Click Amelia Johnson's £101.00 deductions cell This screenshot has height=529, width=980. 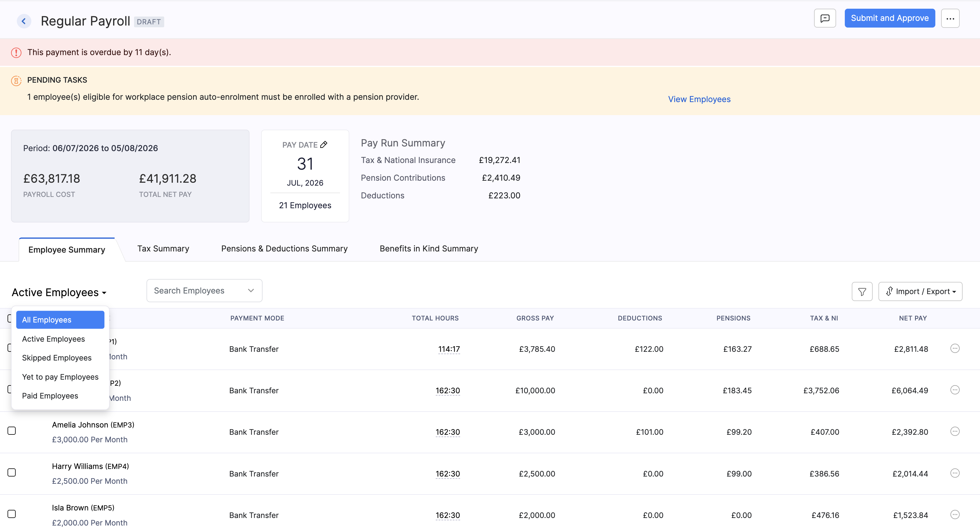coord(650,432)
